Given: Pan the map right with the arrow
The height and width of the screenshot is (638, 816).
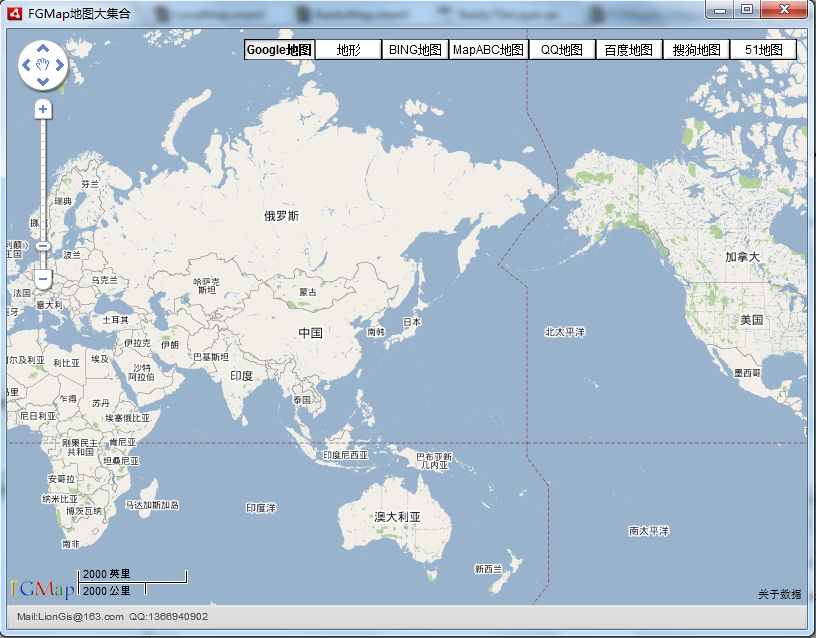Looking at the screenshot, I should pyautogui.click(x=60, y=65).
